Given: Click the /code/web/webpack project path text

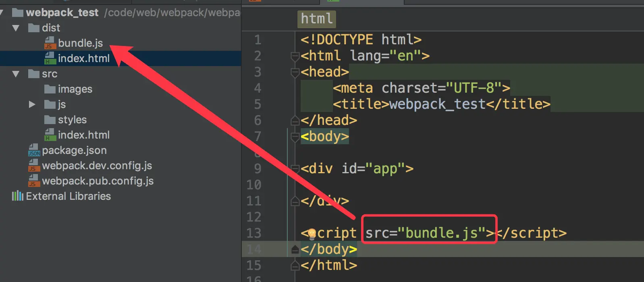Looking at the screenshot, I should [x=172, y=13].
